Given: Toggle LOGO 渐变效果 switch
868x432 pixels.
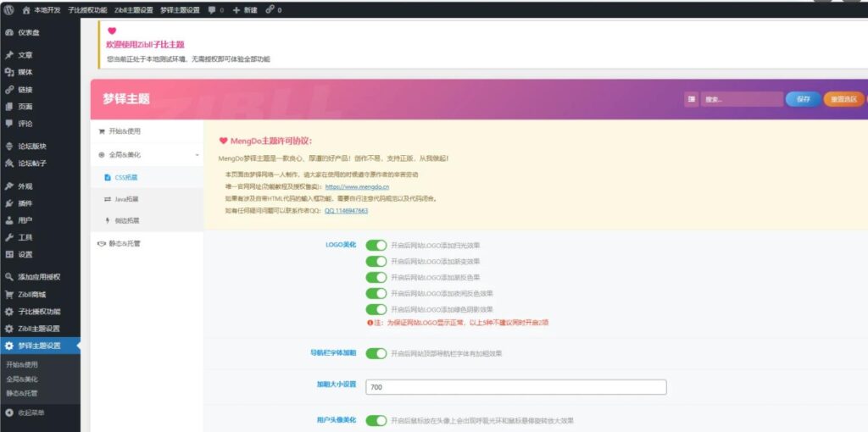Looking at the screenshot, I should click(x=376, y=261).
